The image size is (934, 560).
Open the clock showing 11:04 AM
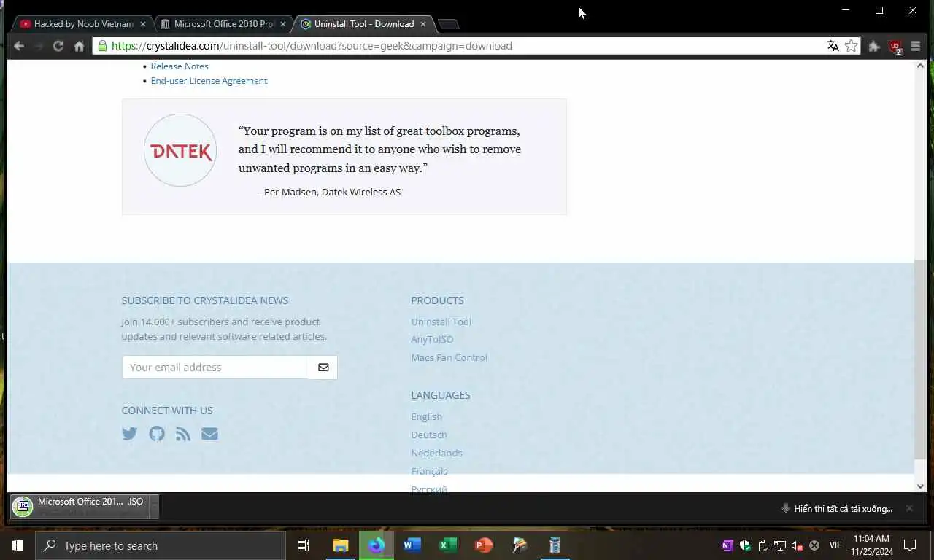[872, 545]
